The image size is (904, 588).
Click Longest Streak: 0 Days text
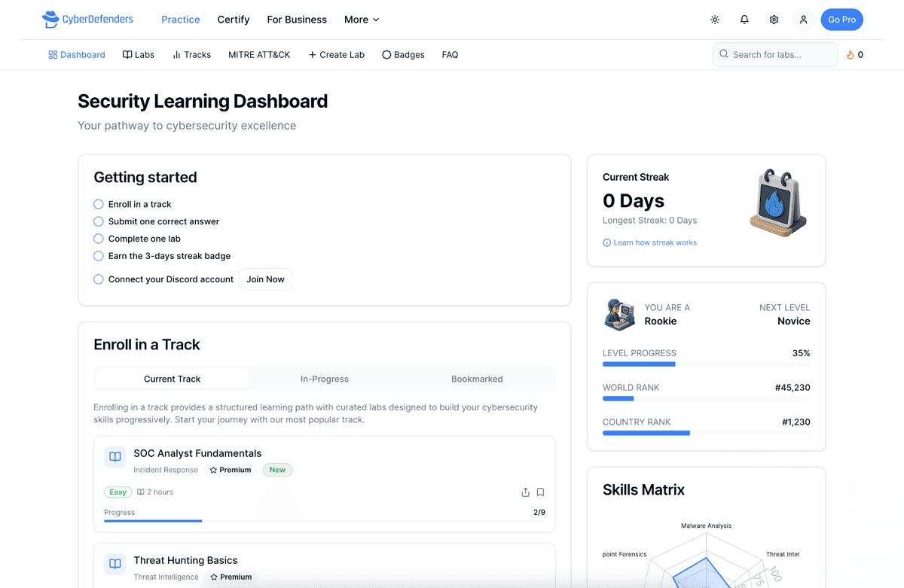click(x=649, y=221)
